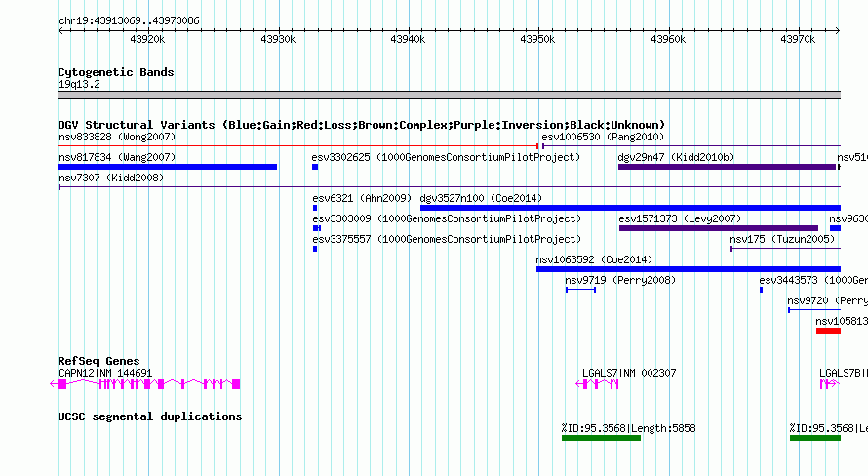Click the magenta LGALS7 gene glyph
Viewport: 868px width, 476px height.
click(597, 384)
